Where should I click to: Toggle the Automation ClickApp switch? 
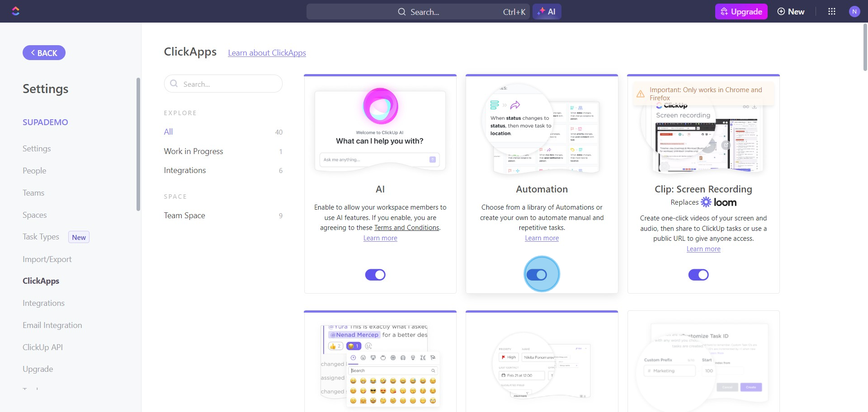tap(537, 275)
